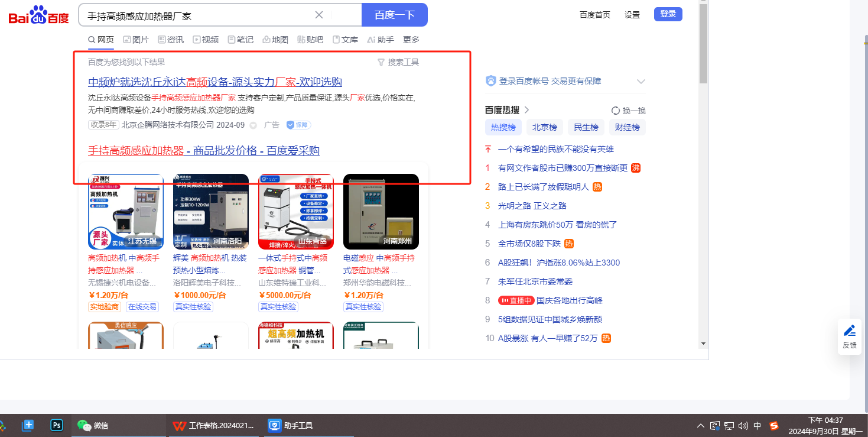
Task: Select the 民生榜 hot list tab
Action: click(586, 127)
